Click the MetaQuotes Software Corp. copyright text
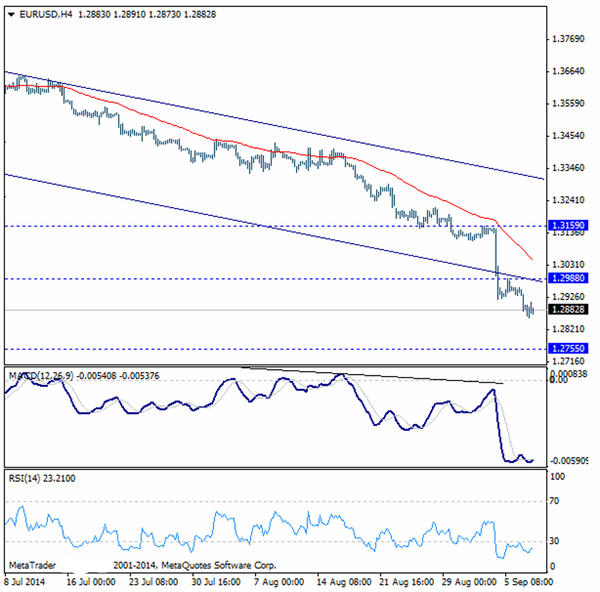This screenshot has height=592, width=600. coord(167,565)
